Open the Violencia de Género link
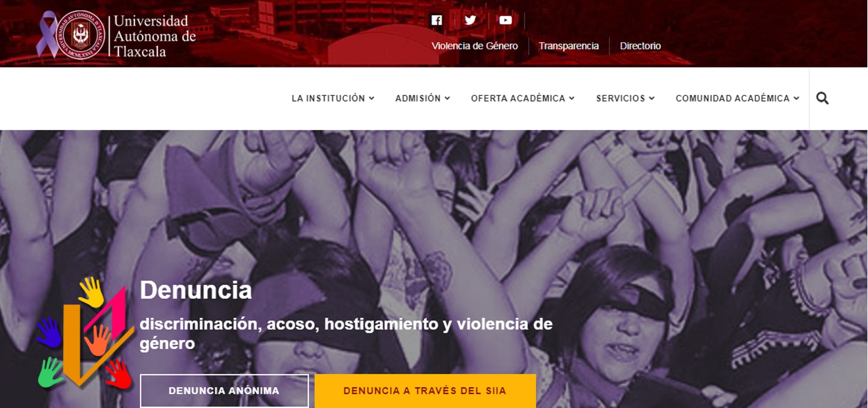 click(474, 46)
